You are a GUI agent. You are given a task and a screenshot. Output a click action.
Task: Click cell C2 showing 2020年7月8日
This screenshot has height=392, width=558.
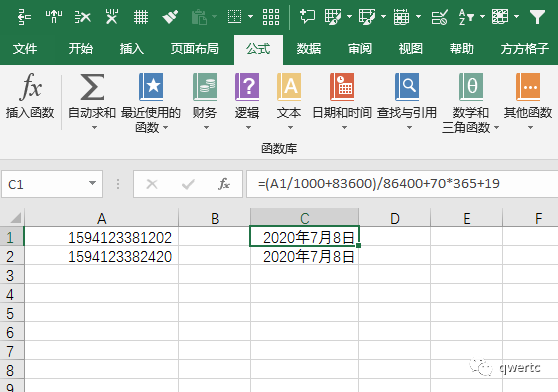(x=305, y=256)
